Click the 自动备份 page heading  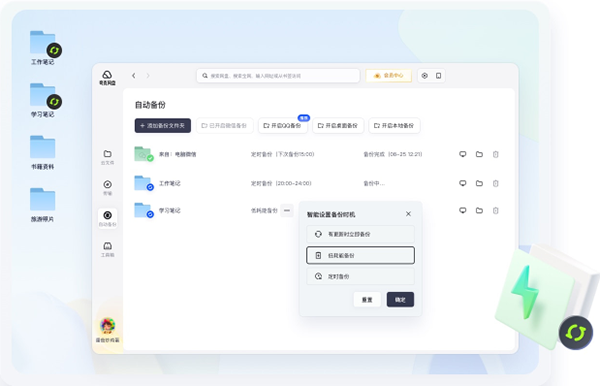[150, 105]
